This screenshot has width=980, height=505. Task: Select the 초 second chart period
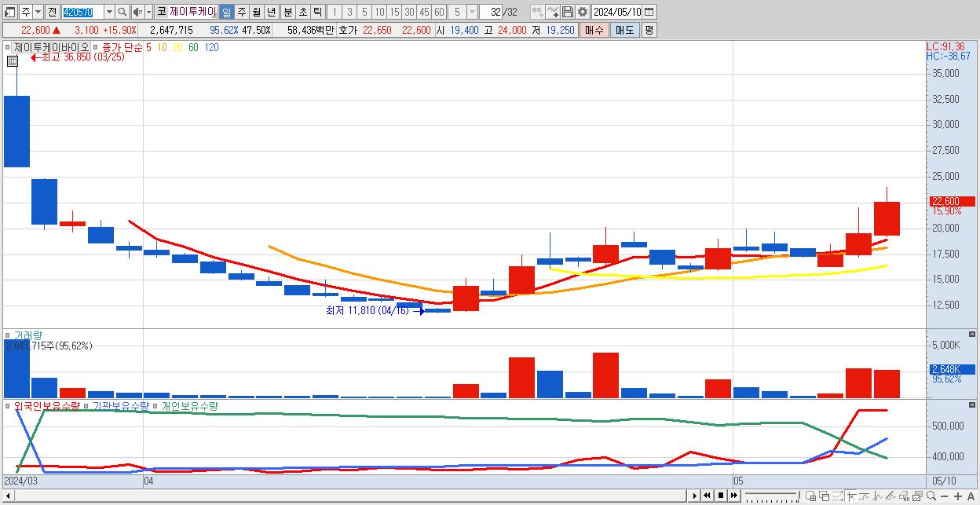click(x=302, y=12)
